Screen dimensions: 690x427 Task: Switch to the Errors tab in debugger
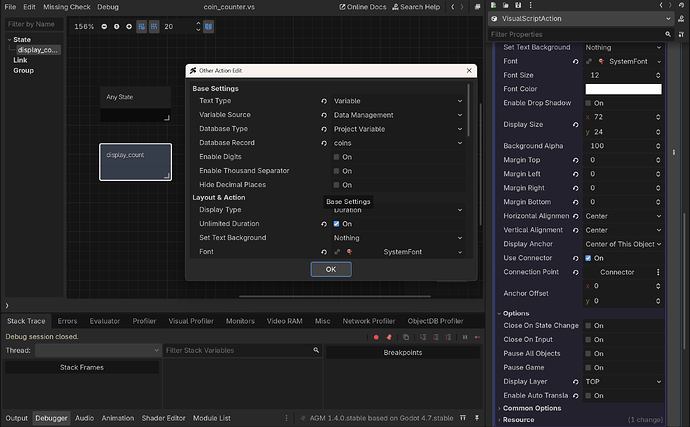click(x=67, y=321)
